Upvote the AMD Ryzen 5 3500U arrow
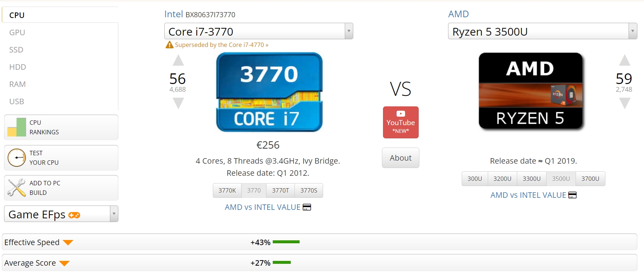Image resolution: width=644 pixels, height=273 pixels. pyautogui.click(x=625, y=60)
